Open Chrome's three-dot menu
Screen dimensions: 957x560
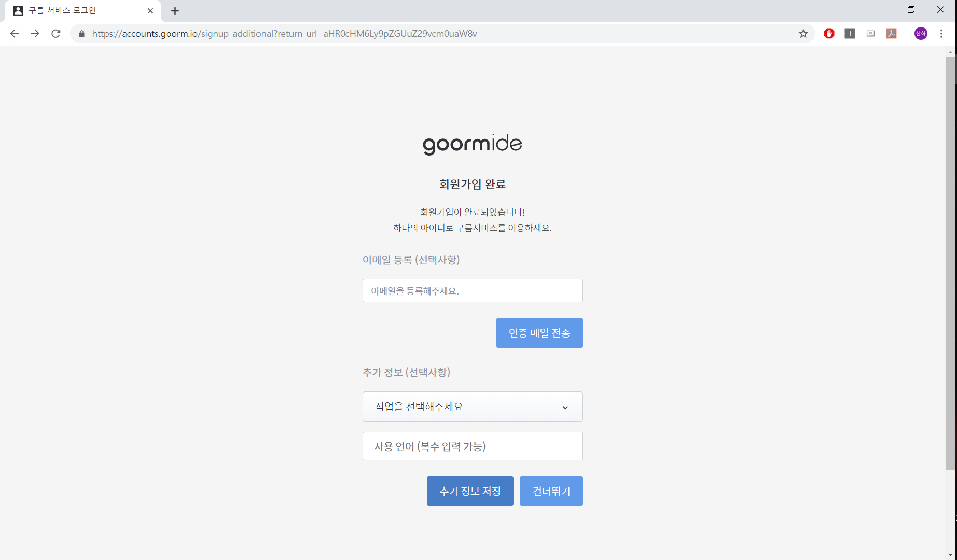tap(941, 34)
